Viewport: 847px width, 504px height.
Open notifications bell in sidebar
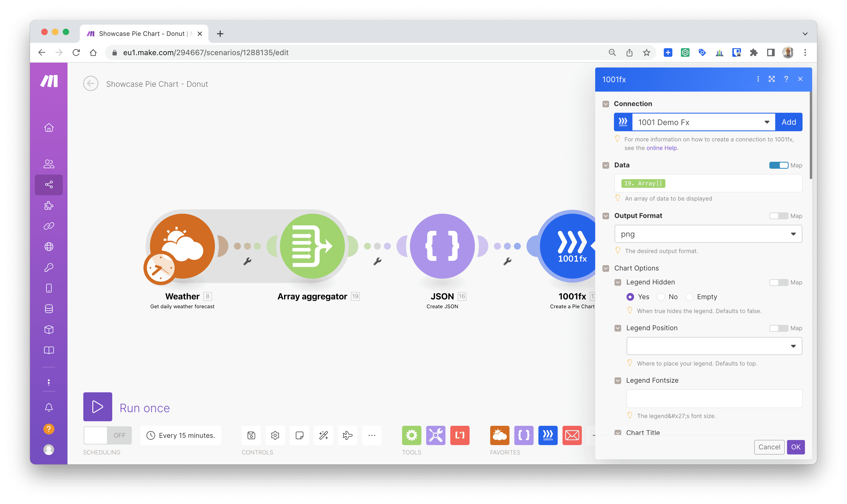click(48, 407)
